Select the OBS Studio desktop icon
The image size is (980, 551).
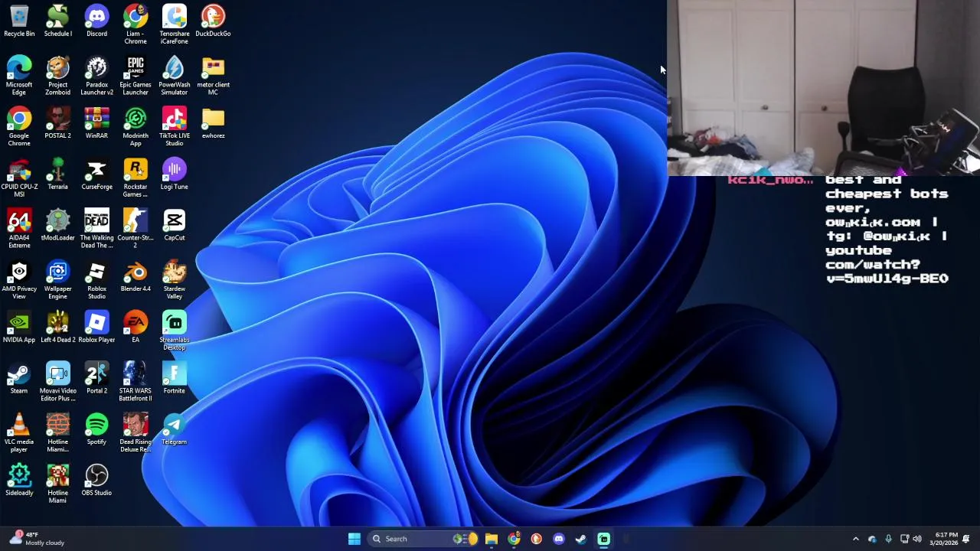[x=96, y=481]
